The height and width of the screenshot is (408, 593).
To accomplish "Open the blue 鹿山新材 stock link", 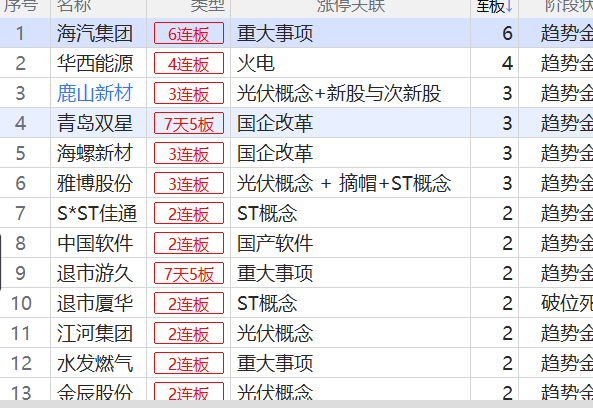I will (95, 93).
